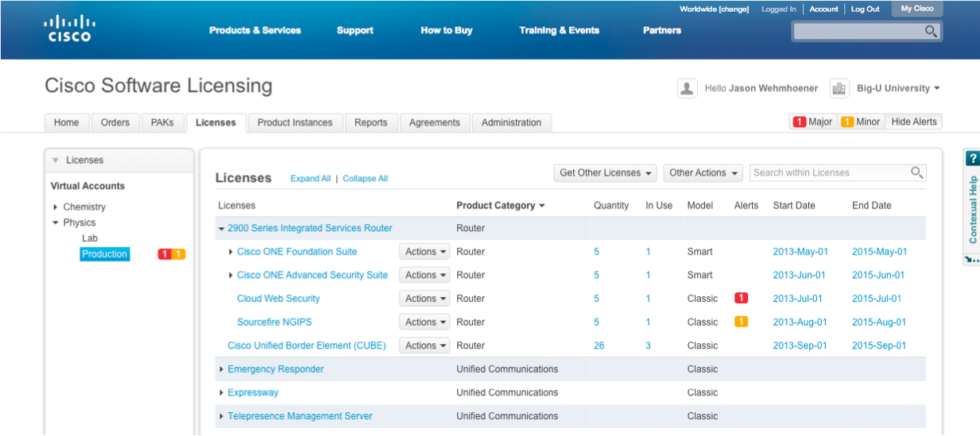Click the Expand All link
The image size is (980, 436).
311,179
